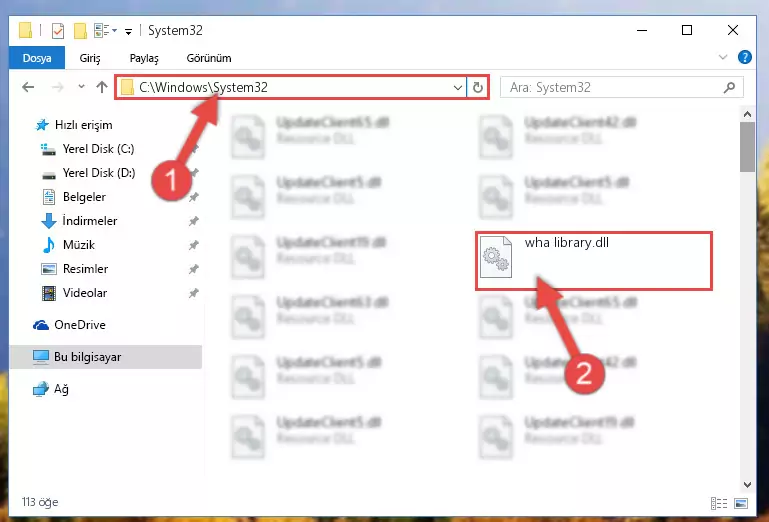This screenshot has width=769, height=522.
Task: Click the pin icon next to Müzik
Action: pyautogui.click(x=194, y=245)
